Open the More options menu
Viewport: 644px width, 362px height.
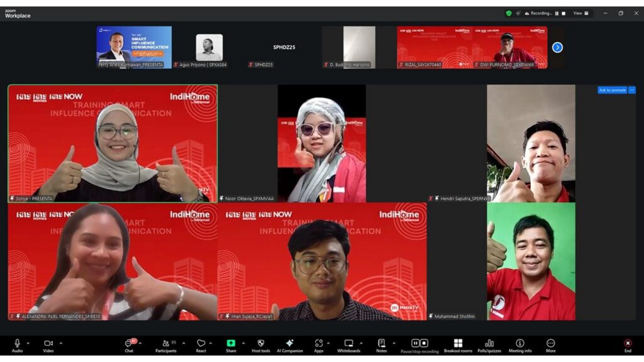[551, 346]
